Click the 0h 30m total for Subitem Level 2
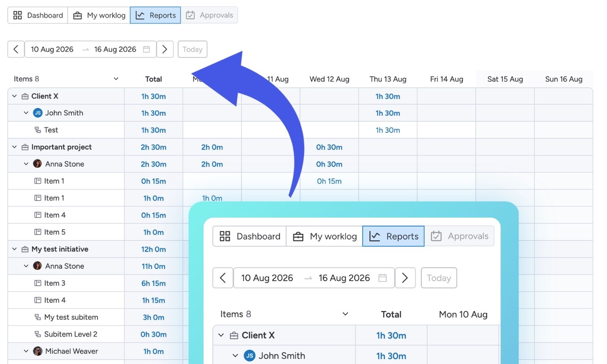Image resolution: width=607 pixels, height=364 pixels. (x=153, y=334)
